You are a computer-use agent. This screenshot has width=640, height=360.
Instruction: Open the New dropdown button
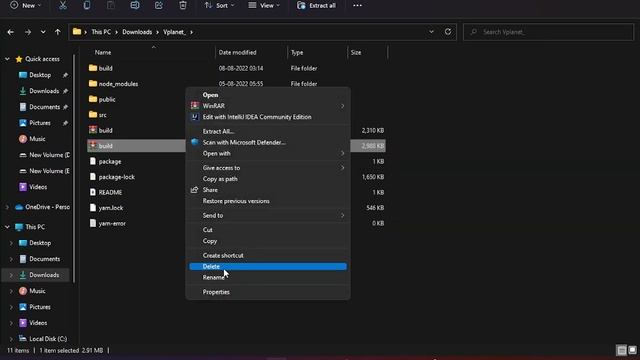point(25,5)
